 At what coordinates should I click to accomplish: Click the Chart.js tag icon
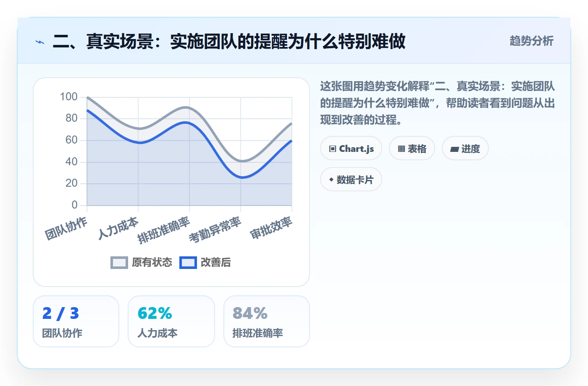[333, 149]
